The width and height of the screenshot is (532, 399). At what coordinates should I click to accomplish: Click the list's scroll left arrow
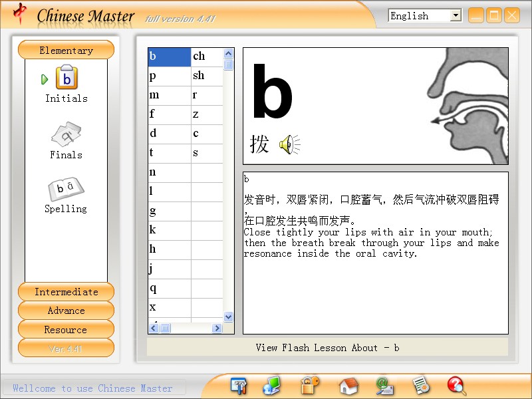pyautogui.click(x=154, y=328)
